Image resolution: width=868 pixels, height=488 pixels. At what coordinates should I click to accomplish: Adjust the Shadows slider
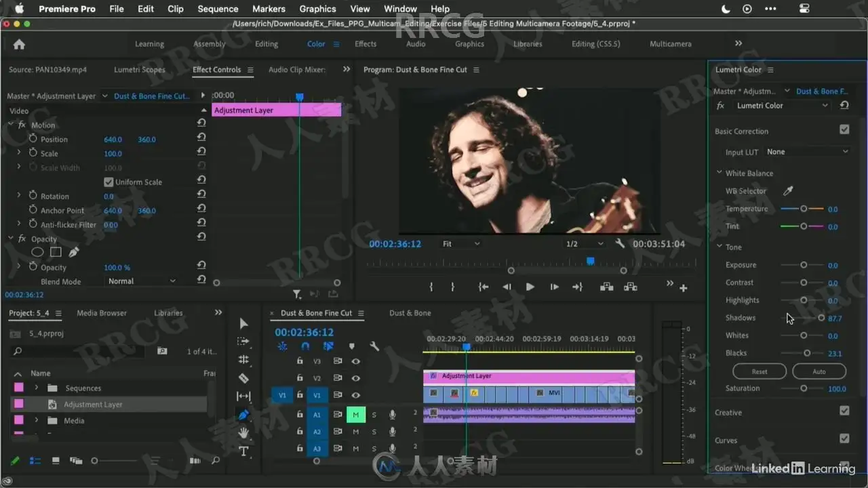tap(821, 318)
